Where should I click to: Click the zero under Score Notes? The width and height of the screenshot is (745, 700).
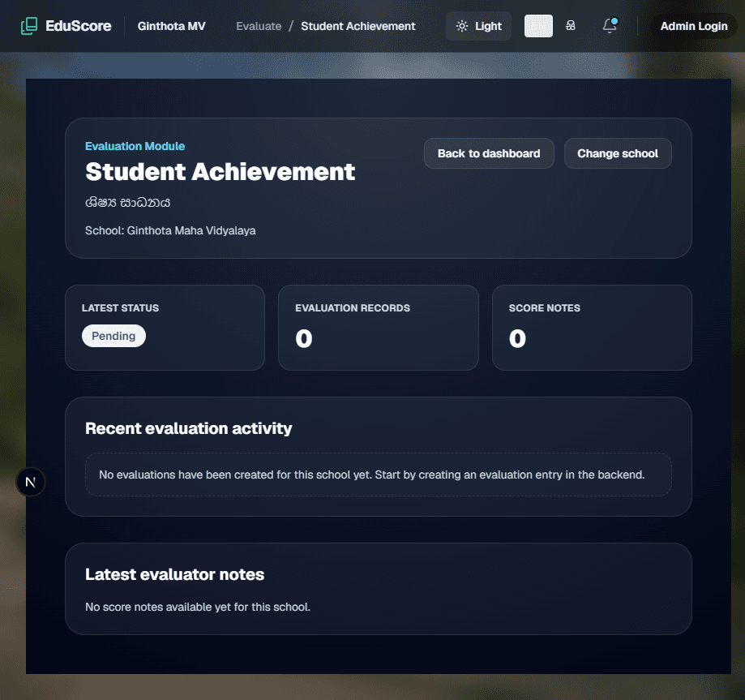pyautogui.click(x=517, y=338)
